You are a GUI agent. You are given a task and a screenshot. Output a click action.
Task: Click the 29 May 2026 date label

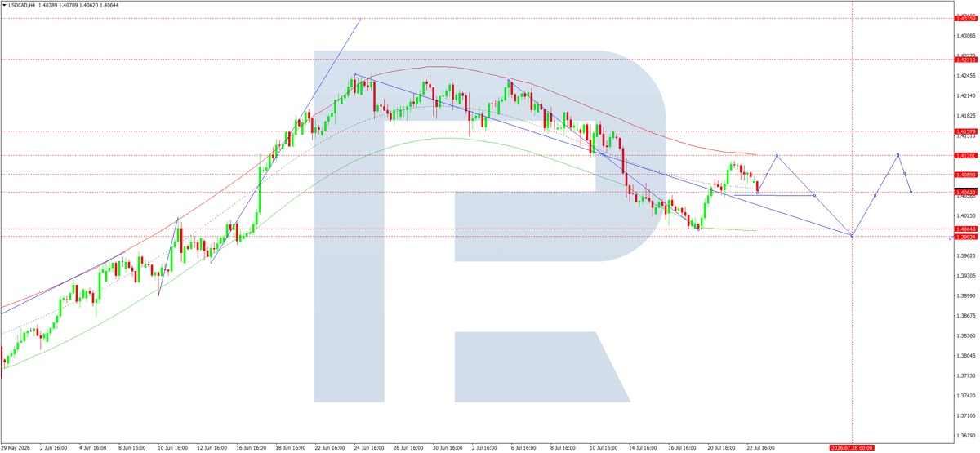pos(16,448)
